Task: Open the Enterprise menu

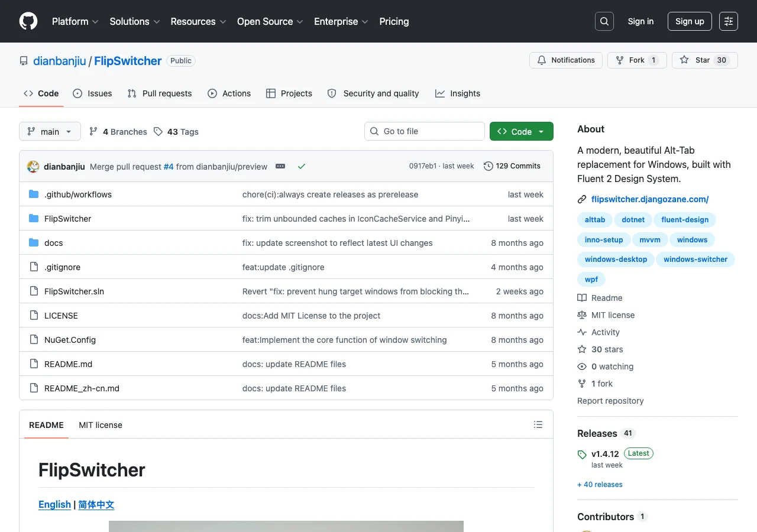Action: point(341,21)
